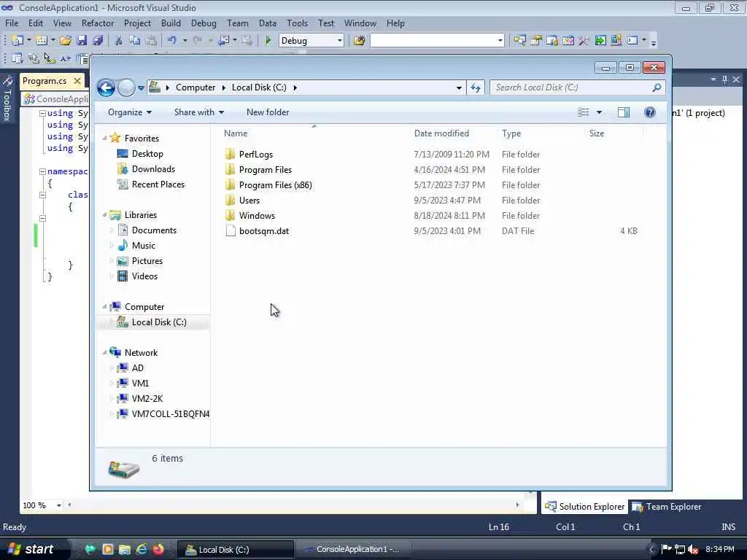Open the Toolbox side panel tab
Viewport: 747px width, 560px height.
click(x=7, y=98)
